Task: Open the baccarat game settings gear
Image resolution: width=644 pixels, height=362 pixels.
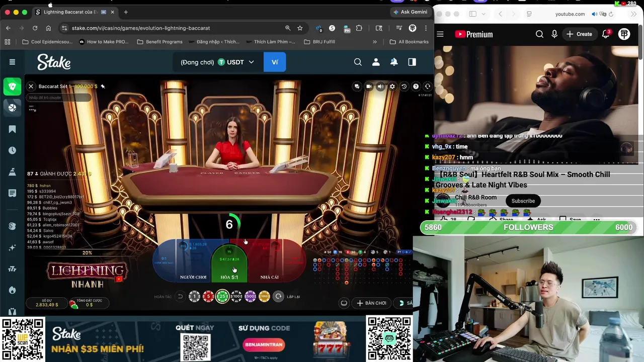Action: pyautogui.click(x=392, y=86)
